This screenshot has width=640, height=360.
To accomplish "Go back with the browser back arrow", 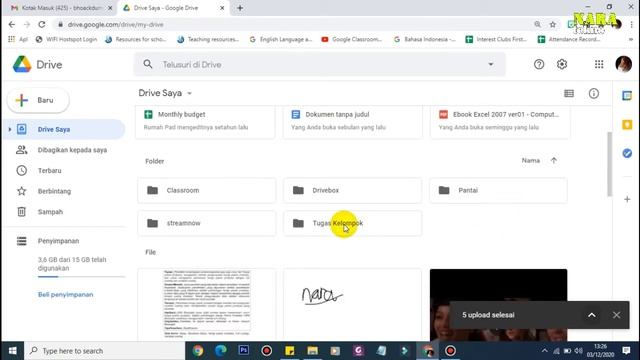I will tap(11, 24).
